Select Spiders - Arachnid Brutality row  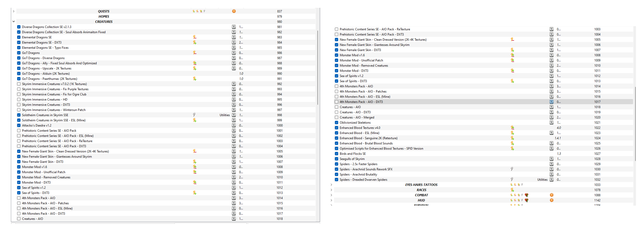483,174
